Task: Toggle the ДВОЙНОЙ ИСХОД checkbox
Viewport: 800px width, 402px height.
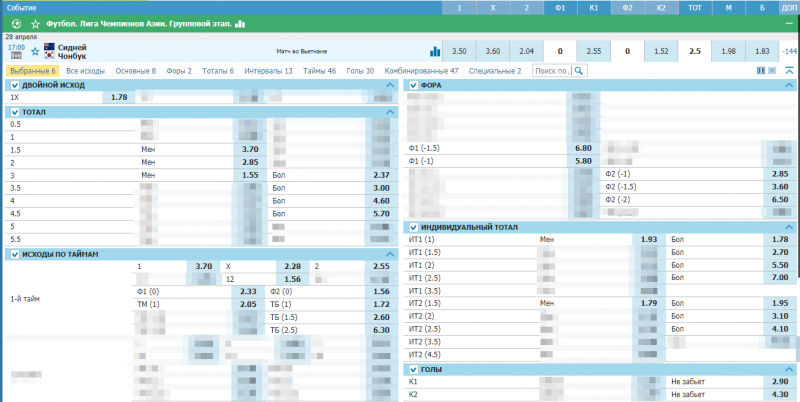Action: [x=14, y=86]
